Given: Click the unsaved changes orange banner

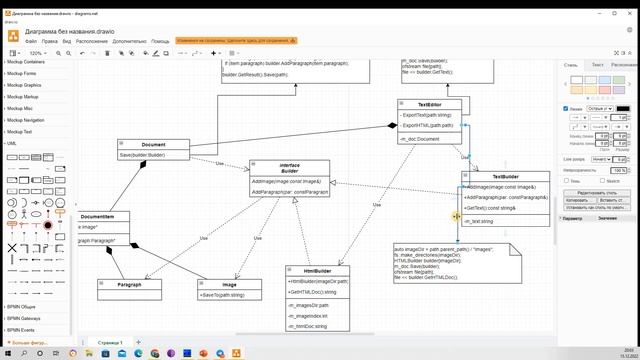Looking at the screenshot, I should (236, 41).
